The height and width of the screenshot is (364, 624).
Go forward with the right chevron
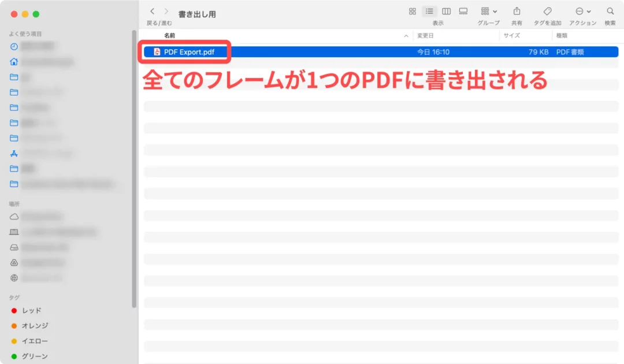tap(166, 12)
